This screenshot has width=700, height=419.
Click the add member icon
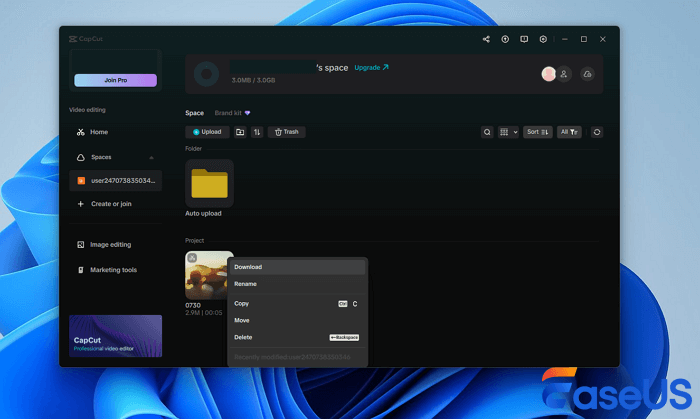pyautogui.click(x=564, y=74)
